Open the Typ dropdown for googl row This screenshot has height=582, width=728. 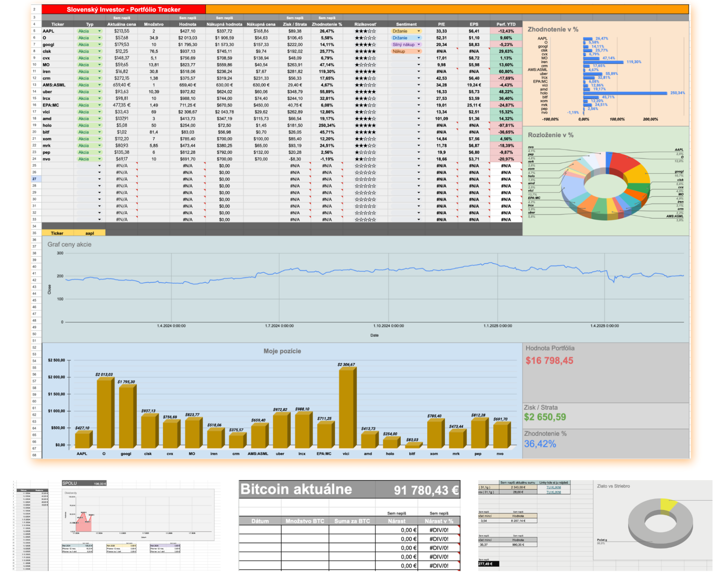99,45
